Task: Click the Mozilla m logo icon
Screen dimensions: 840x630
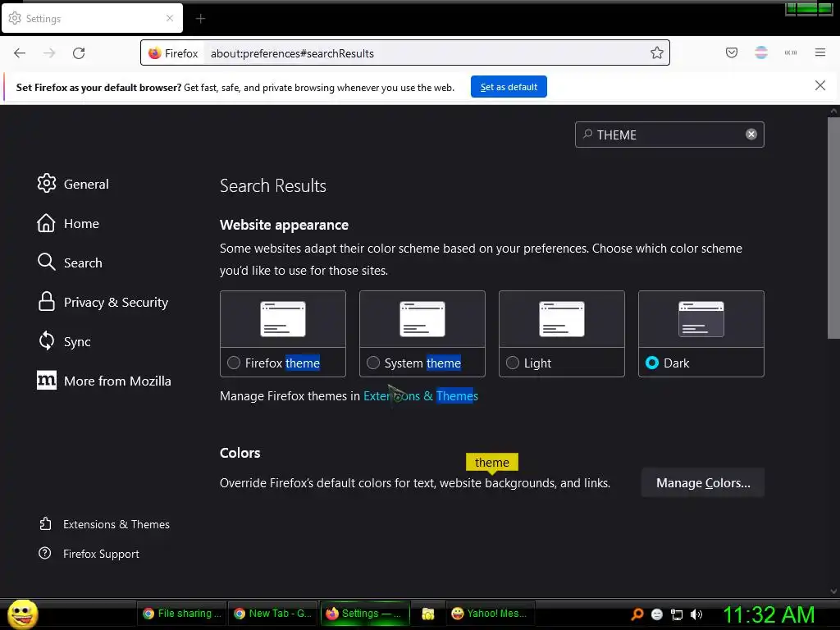Action: [x=47, y=381]
